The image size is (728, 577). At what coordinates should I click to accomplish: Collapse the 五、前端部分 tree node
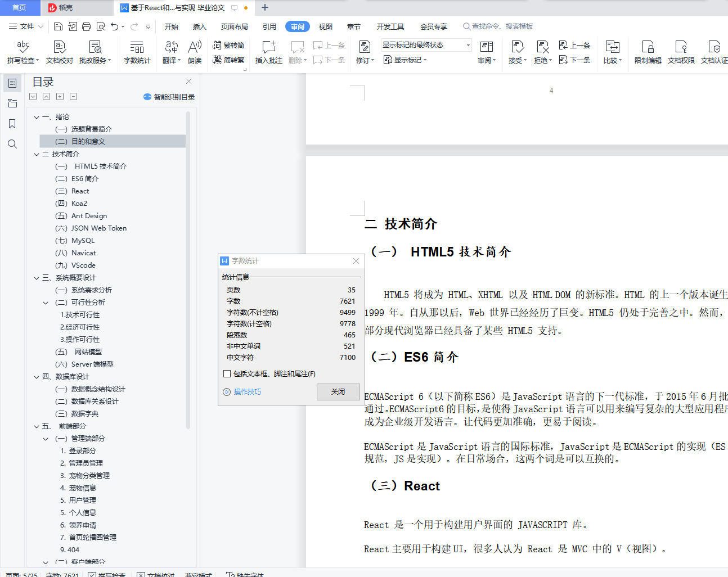click(37, 426)
